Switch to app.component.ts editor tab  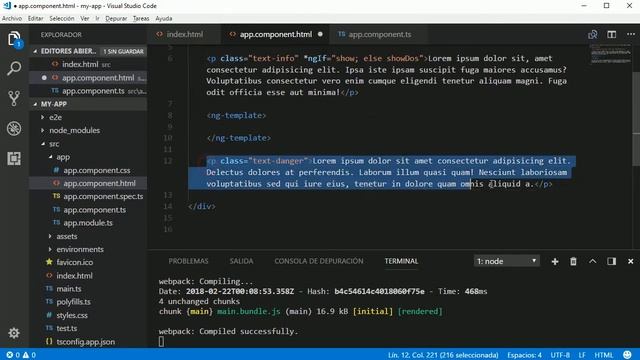[x=380, y=34]
